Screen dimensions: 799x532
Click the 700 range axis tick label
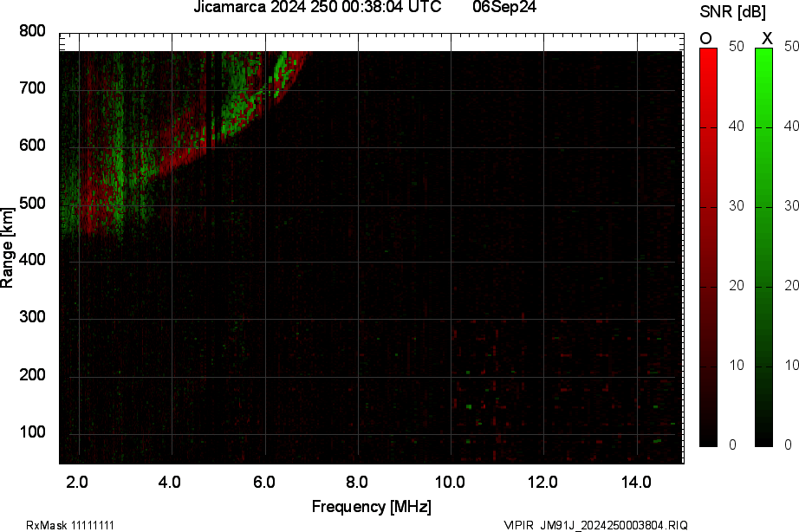coord(32,88)
